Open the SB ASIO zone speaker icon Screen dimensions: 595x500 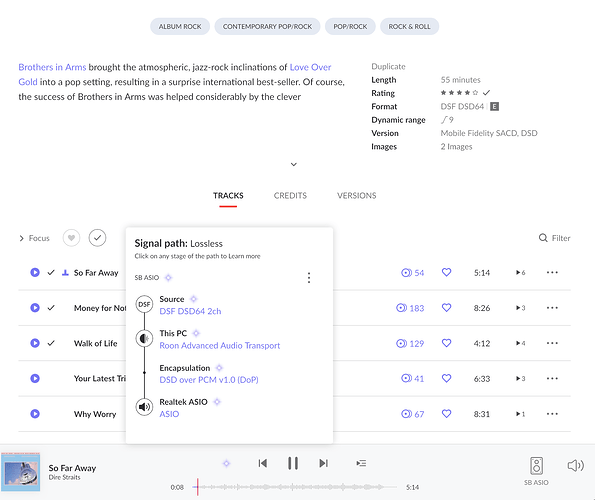click(536, 466)
